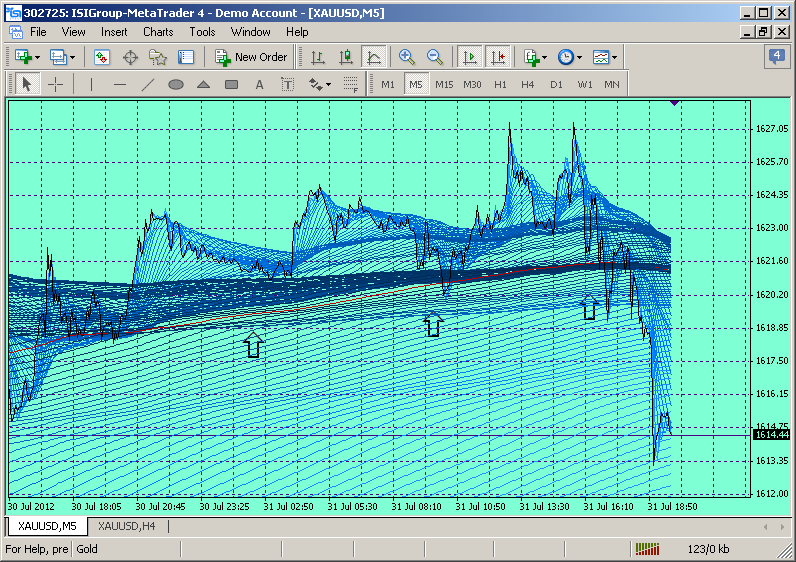Select the Vertical Line tool
Image resolution: width=796 pixels, height=562 pixels.
pyautogui.click(x=91, y=84)
